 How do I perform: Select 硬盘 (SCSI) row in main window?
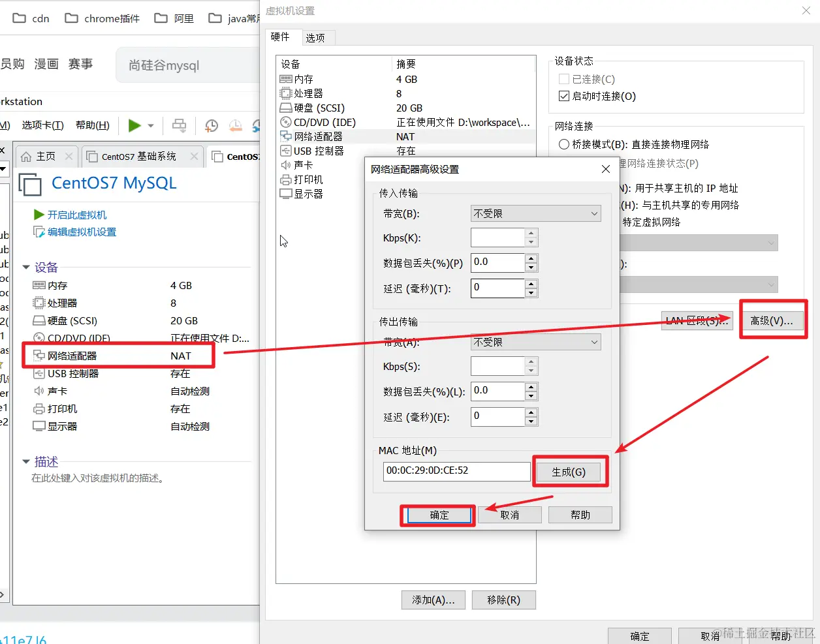pos(140,321)
